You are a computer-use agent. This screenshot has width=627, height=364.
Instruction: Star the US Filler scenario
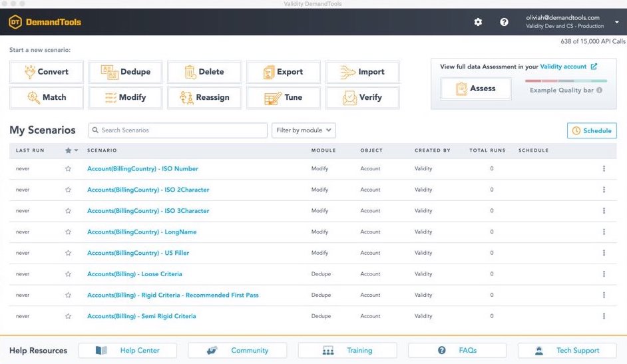[68, 253]
